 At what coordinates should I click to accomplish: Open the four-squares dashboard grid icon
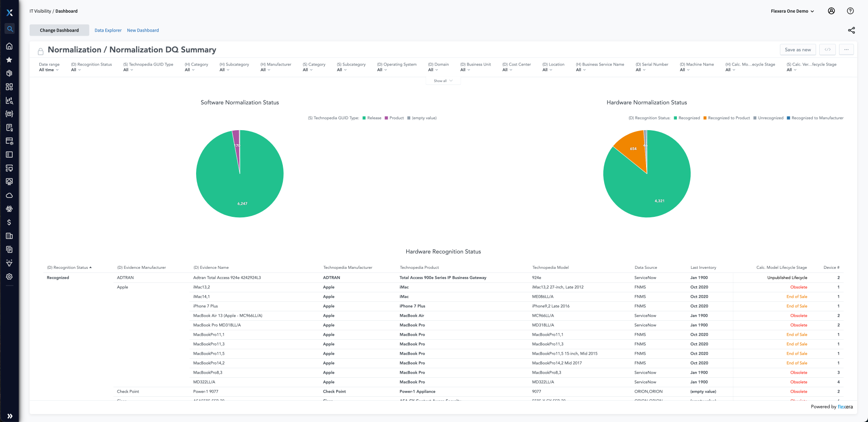9,87
